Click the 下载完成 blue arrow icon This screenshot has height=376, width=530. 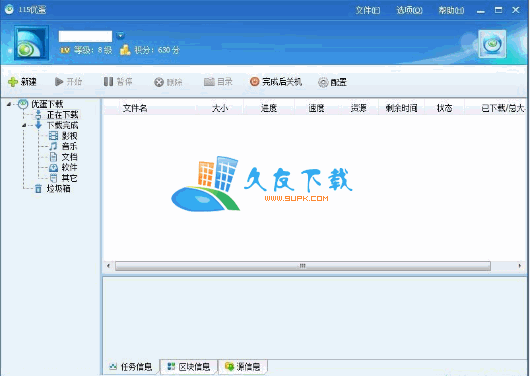point(38,125)
